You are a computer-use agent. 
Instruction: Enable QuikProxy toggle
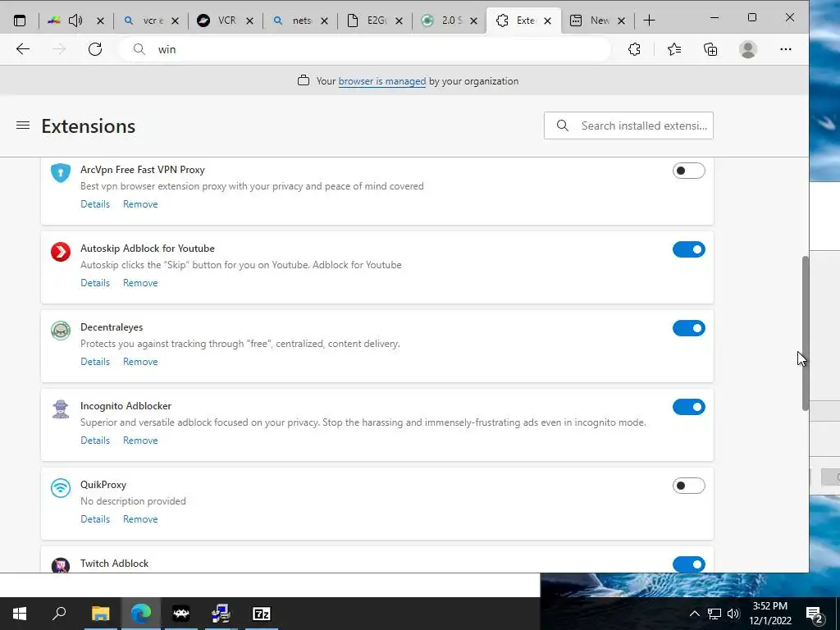(689, 486)
